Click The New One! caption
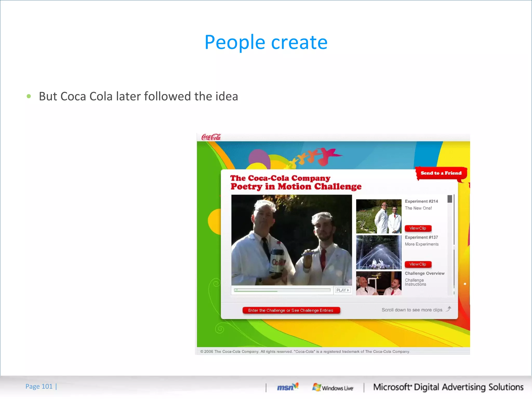Image resolution: width=532 pixels, height=399 pixels. point(418,208)
